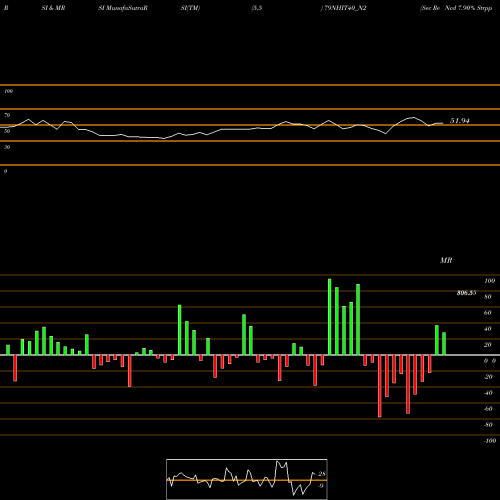
Task: Click the MR axis label -100
Action: tap(490, 441)
